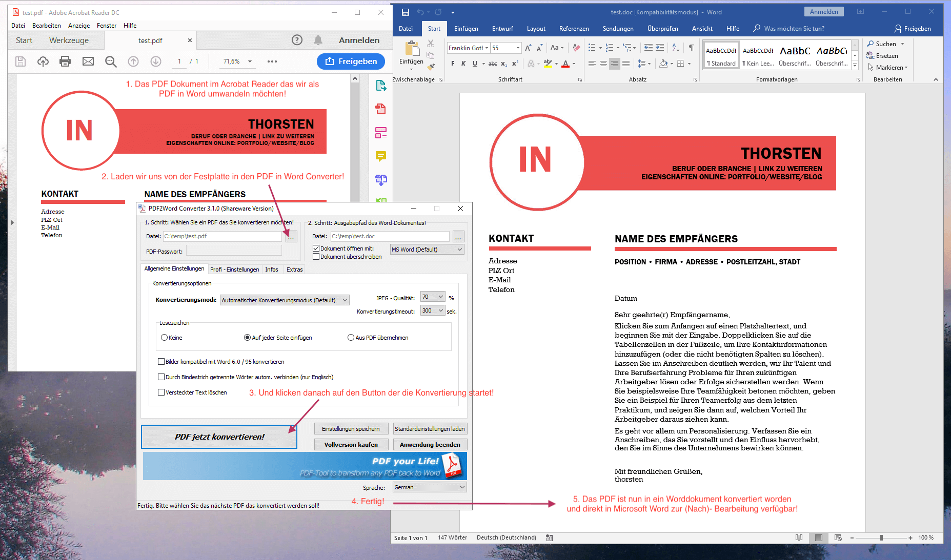The image size is (951, 560).
Task: Open Word 'Layout' ribbon tab
Action: coord(536,29)
